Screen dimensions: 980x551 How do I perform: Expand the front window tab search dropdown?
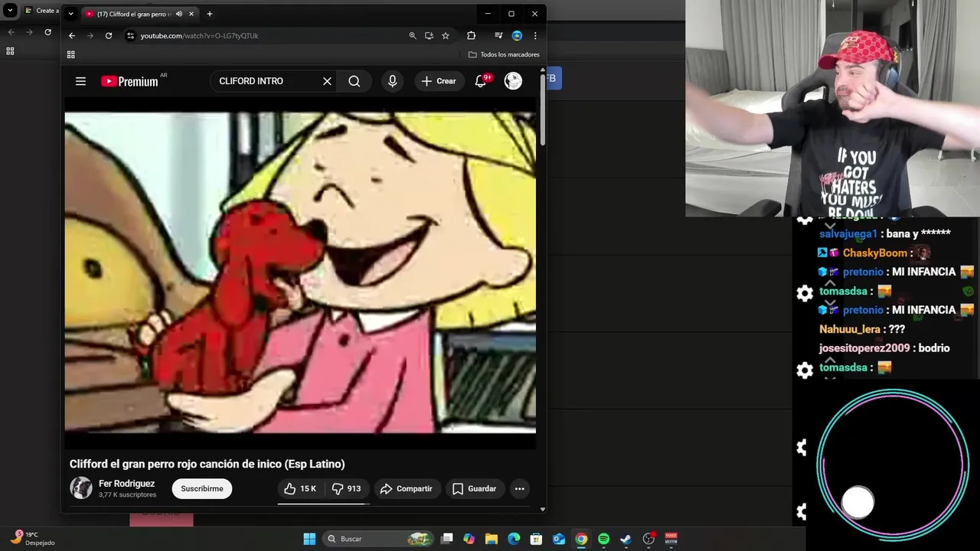(70, 14)
